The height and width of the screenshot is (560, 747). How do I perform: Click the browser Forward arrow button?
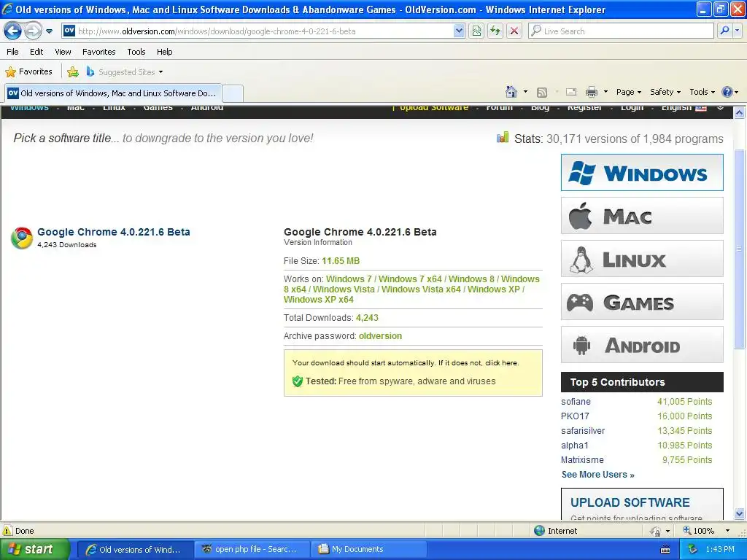click(x=33, y=31)
